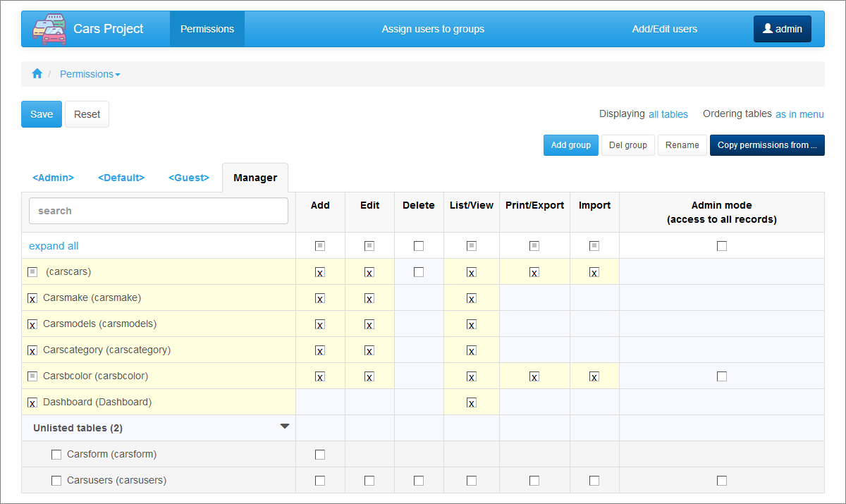Click the Copy permissions from button
This screenshot has width=846, height=504.
767,145
